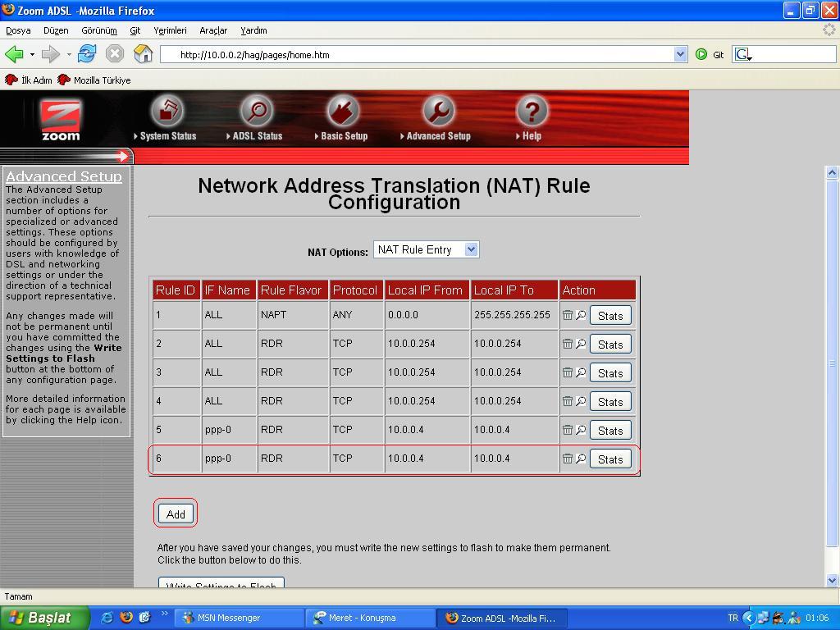Select the NAPT rule flavor cell
Image resolution: width=840 pixels, height=630 pixels.
[x=293, y=315]
